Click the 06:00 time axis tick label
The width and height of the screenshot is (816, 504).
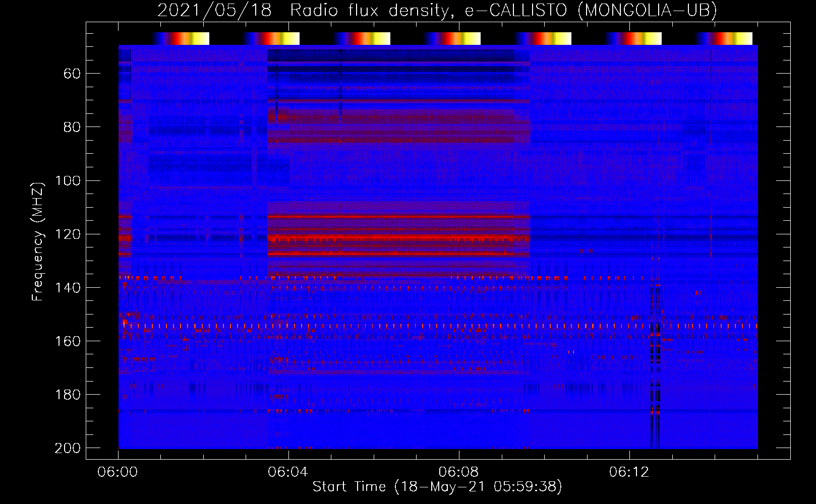[118, 472]
